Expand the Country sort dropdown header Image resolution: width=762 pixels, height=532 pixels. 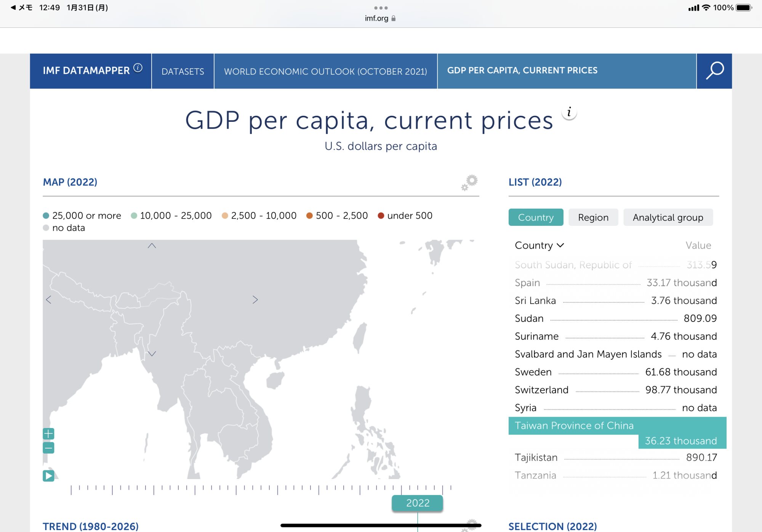click(539, 246)
